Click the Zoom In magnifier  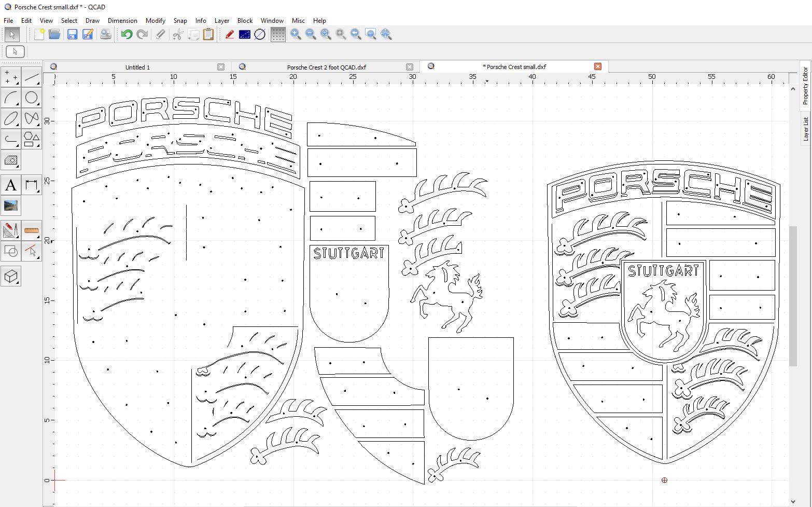pyautogui.click(x=296, y=35)
